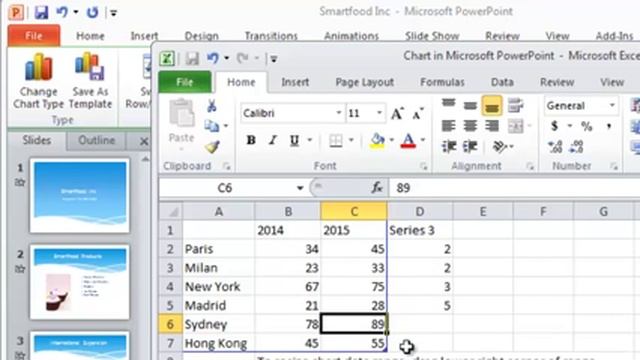Open PowerPoint File tab
640x360 pixels.
tap(34, 36)
